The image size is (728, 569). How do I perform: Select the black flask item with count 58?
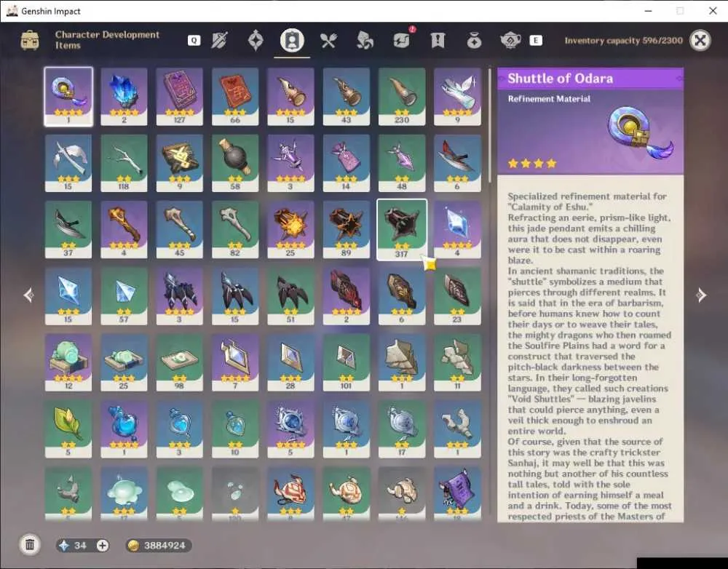pos(235,164)
